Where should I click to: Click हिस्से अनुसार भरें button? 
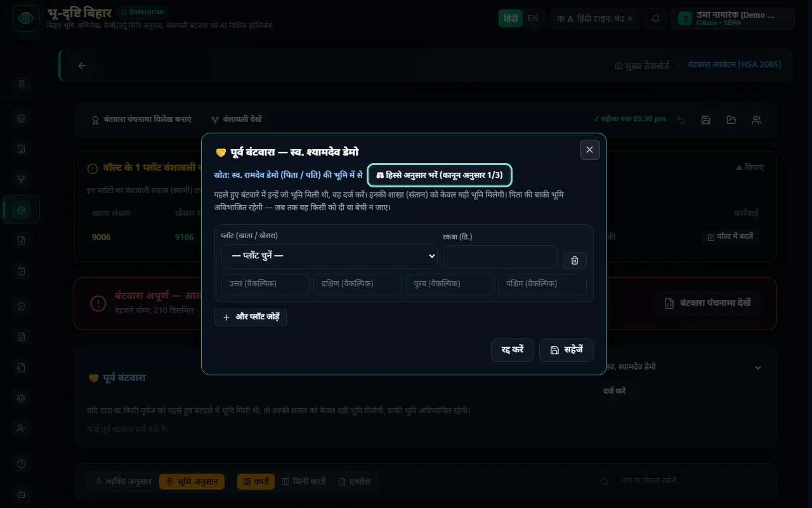[440, 175]
